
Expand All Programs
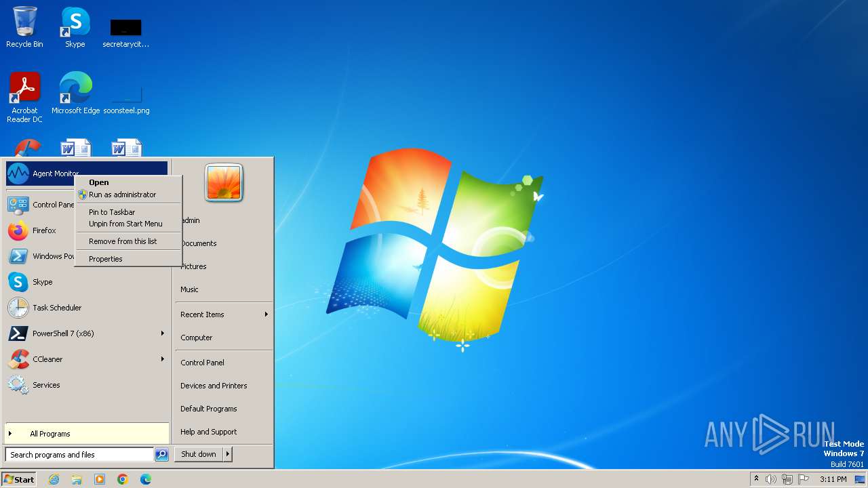87,434
